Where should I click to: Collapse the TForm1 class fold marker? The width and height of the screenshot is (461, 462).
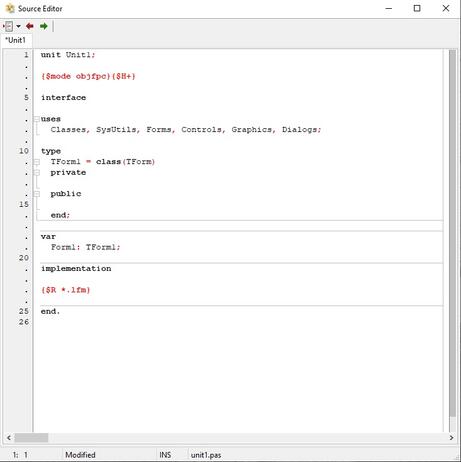click(37, 162)
